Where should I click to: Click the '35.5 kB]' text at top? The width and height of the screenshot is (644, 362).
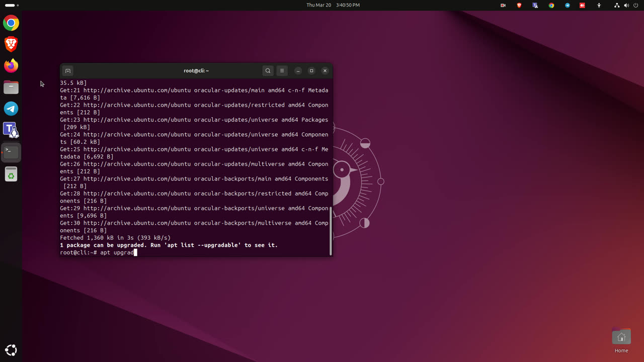[x=73, y=83]
